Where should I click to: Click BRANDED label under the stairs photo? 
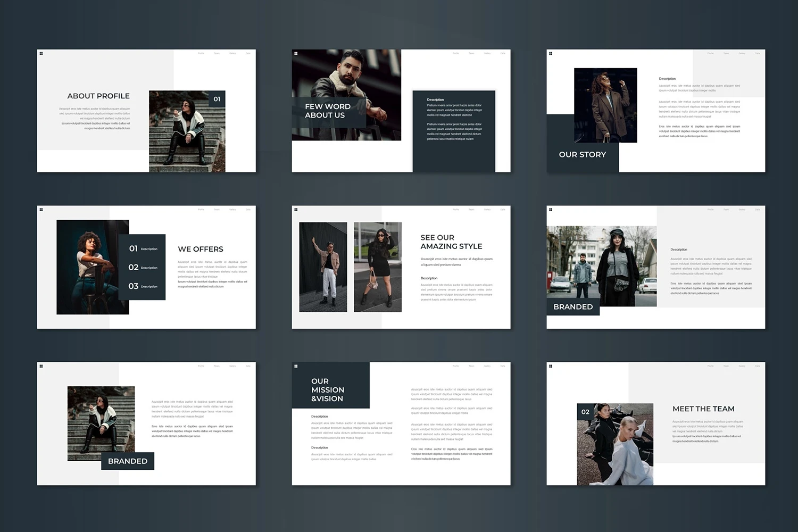(x=128, y=461)
